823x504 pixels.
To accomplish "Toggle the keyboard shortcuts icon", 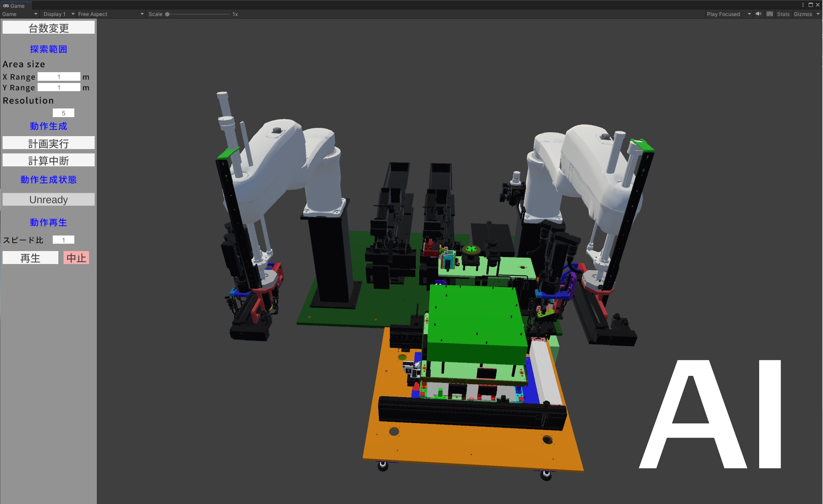I will point(769,14).
